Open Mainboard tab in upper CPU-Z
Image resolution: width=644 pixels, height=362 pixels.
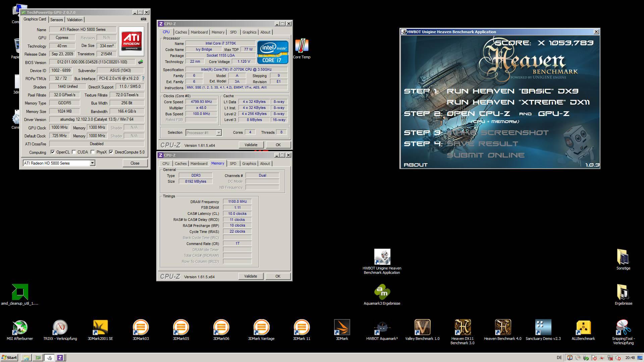(199, 32)
